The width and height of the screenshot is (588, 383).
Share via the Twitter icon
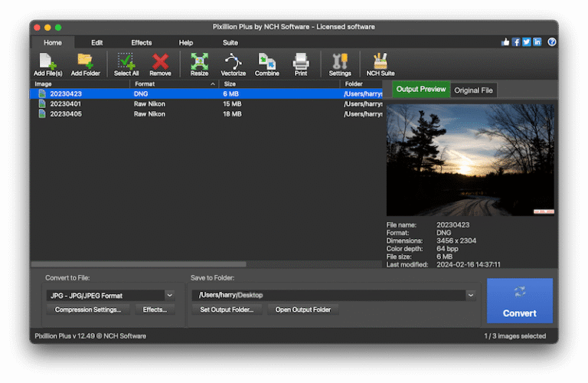[x=527, y=42]
